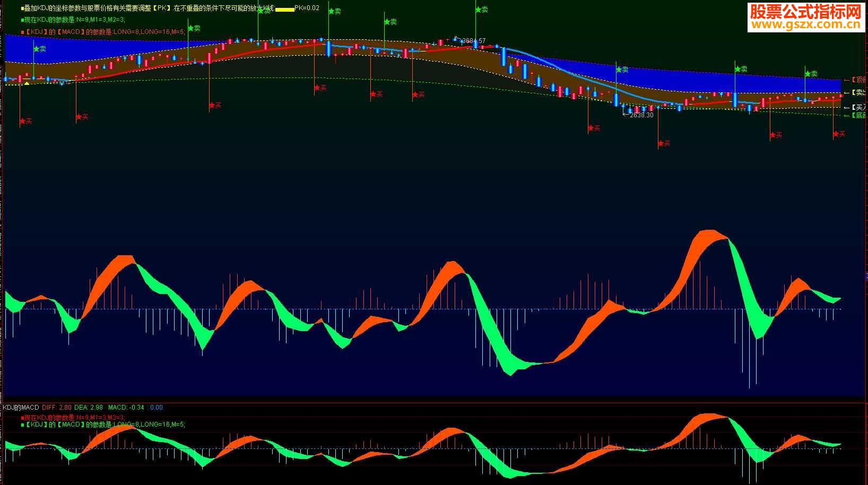Viewport: 868px width, 485px height.
Task: Click the white caption about adjusting 【PK】
Action: click(148, 8)
